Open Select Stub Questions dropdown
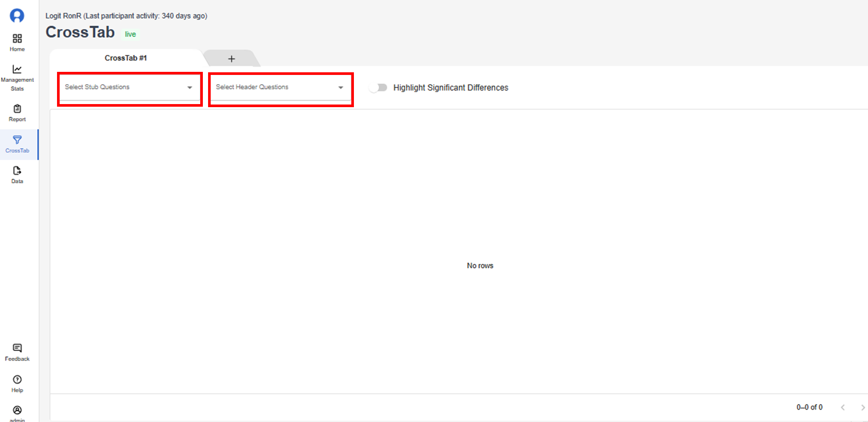Screen dimensions: 868x422 point(124,88)
